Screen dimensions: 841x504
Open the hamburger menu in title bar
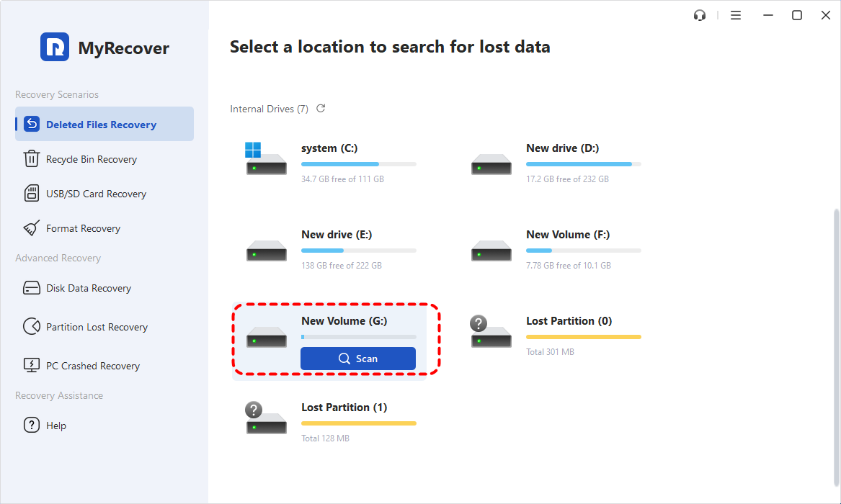click(x=736, y=15)
